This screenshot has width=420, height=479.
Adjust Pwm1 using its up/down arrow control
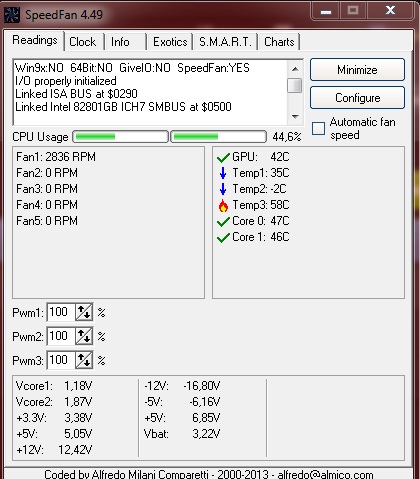[84, 312]
